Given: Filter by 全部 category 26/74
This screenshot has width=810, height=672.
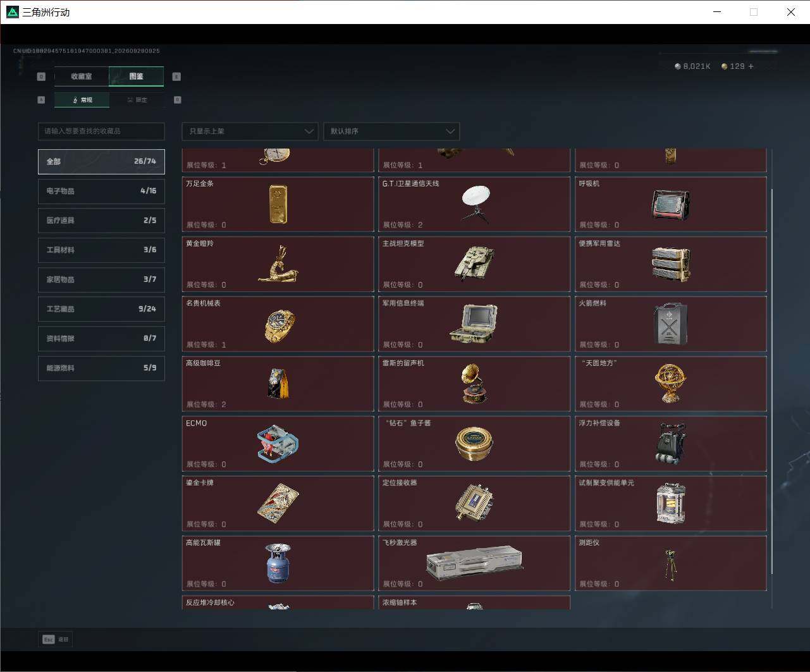Looking at the screenshot, I should pyautogui.click(x=101, y=161).
